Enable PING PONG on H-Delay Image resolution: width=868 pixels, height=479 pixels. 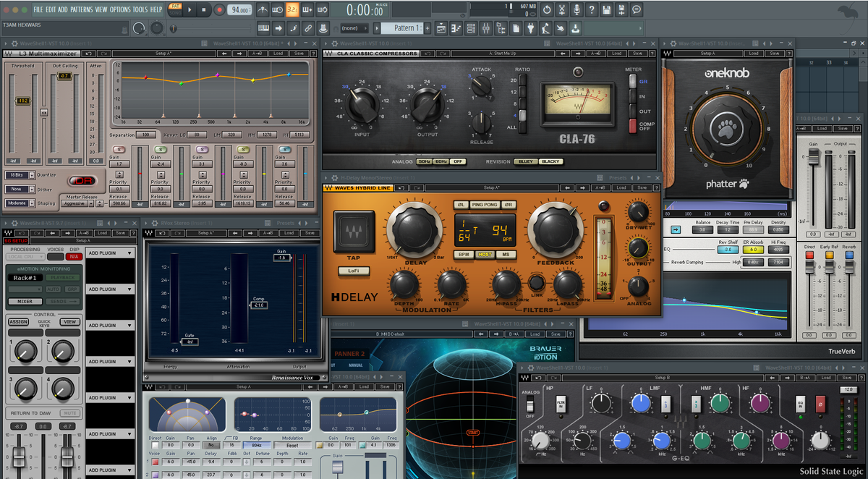484,205
